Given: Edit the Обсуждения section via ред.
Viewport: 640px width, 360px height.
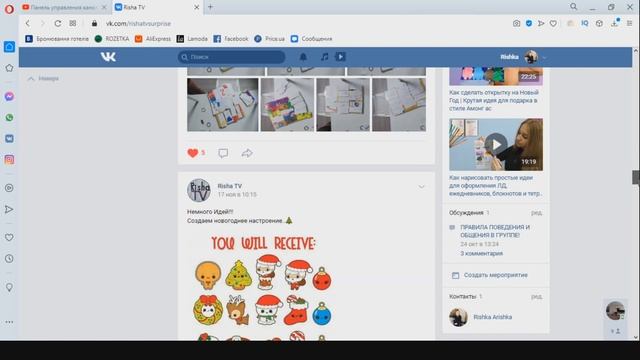Looking at the screenshot, I should click(x=536, y=213).
